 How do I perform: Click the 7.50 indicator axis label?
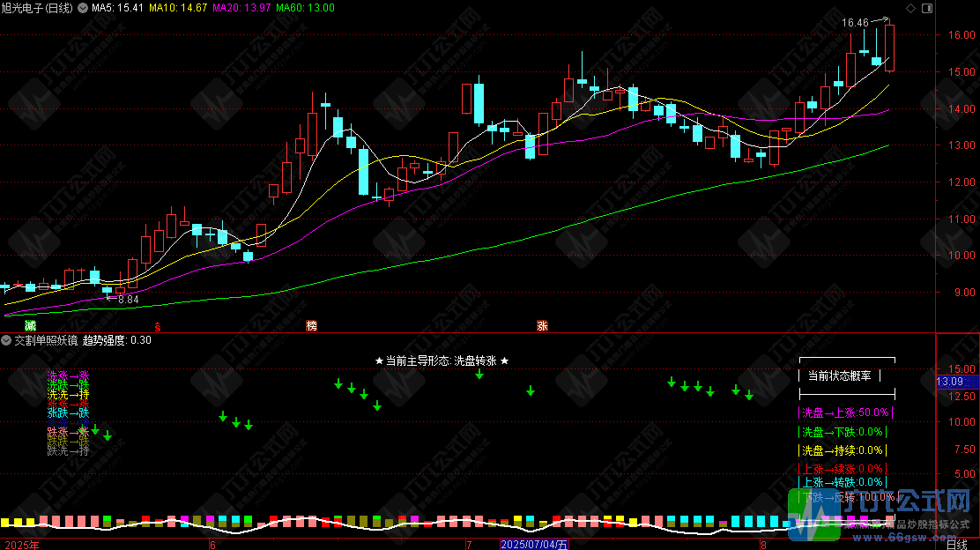coord(964,450)
